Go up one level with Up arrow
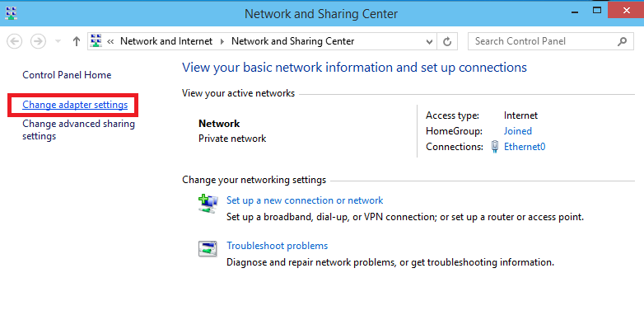The image size is (644, 320). (76, 41)
